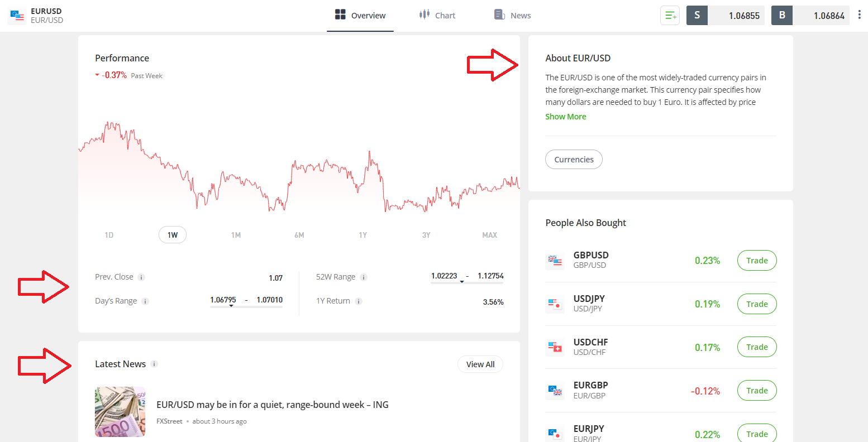Click the 52W Range info icon

[x=364, y=277]
